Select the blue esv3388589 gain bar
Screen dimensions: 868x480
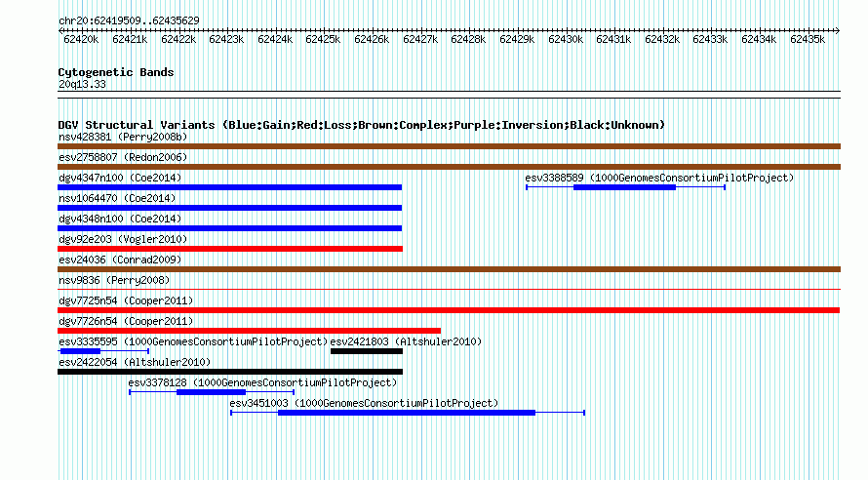tap(625, 187)
